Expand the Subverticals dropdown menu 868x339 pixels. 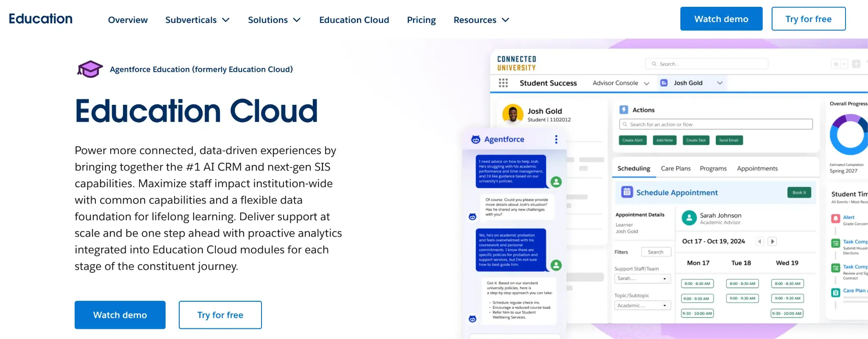point(198,20)
